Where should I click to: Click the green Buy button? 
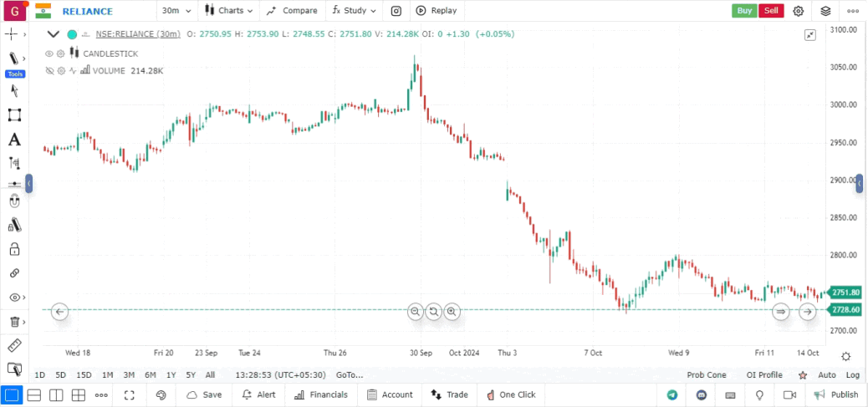coord(744,11)
